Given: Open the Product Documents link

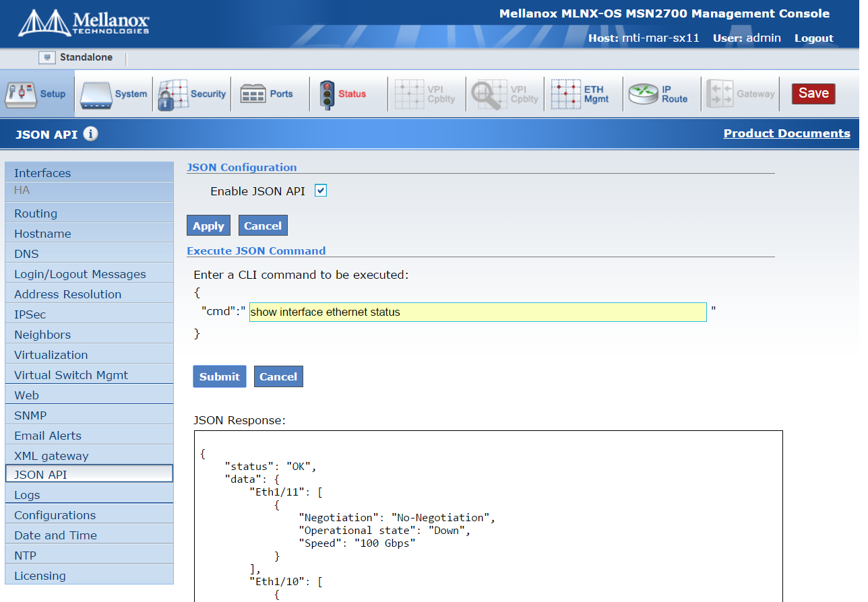Looking at the screenshot, I should click(x=786, y=133).
